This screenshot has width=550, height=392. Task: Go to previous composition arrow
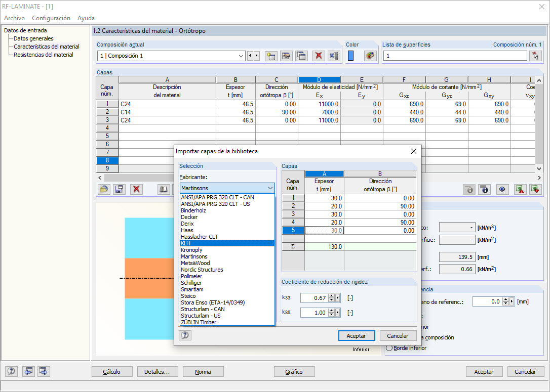pos(250,56)
